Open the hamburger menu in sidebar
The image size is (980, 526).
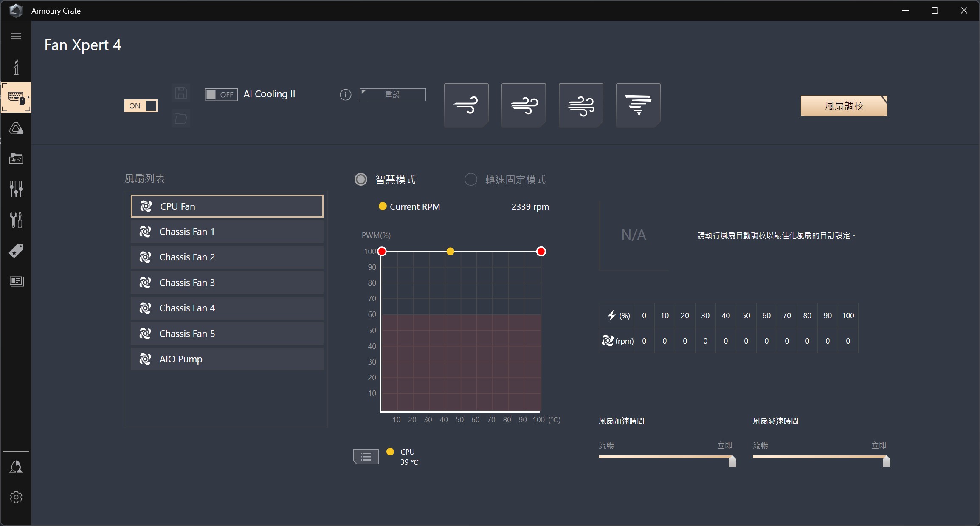(x=16, y=36)
